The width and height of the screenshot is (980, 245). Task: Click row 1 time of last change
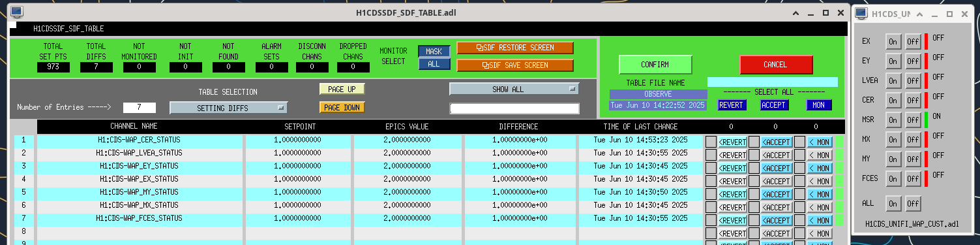[640, 140]
